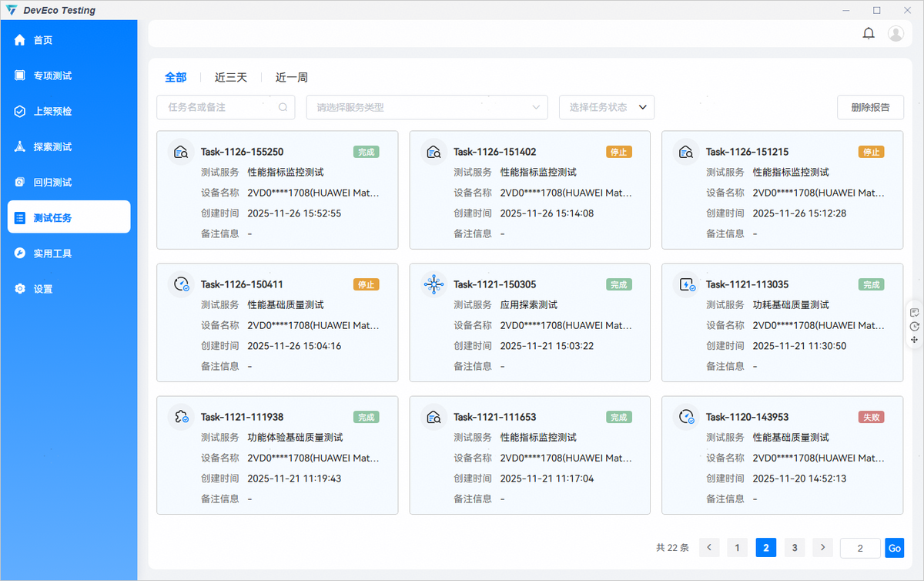Click the Task-1121-113035 power test icon
This screenshot has width=924, height=581.
pos(686,284)
